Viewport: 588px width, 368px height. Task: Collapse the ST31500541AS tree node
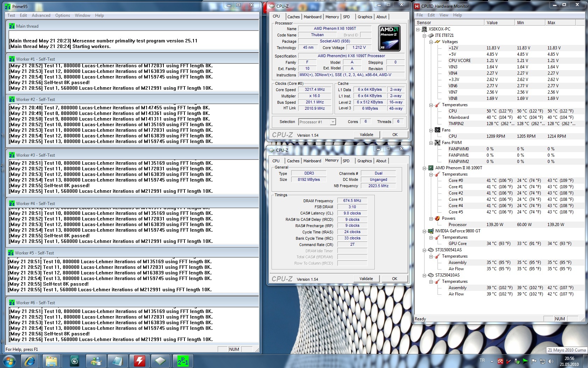coord(425,250)
